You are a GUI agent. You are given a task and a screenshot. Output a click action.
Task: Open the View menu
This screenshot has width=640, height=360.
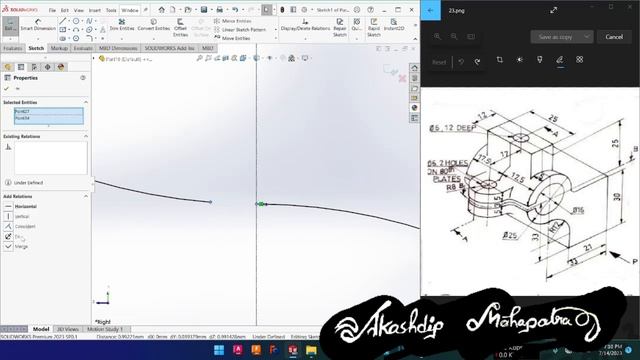point(79,10)
